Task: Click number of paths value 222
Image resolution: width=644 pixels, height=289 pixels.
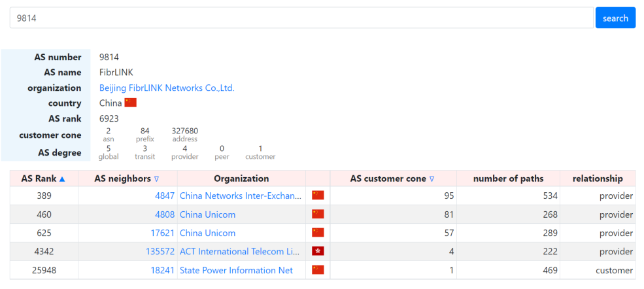Action: point(550,251)
